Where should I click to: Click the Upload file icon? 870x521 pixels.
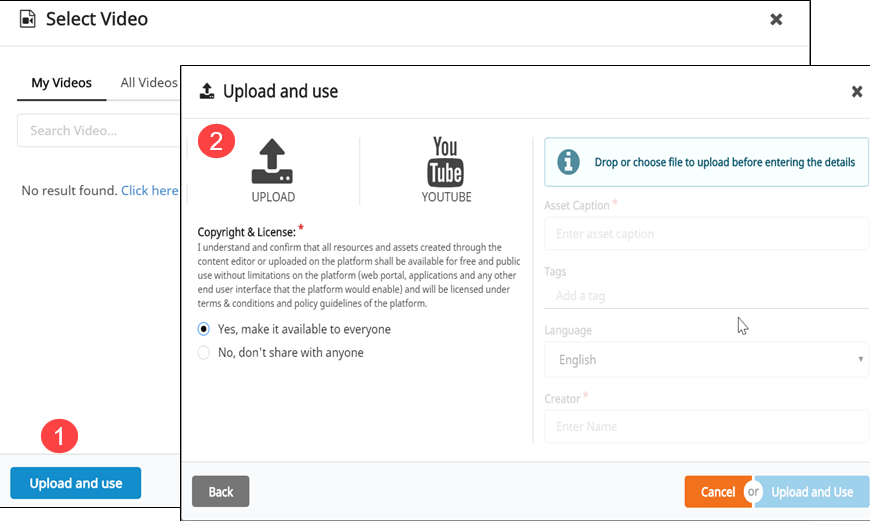pos(273,162)
